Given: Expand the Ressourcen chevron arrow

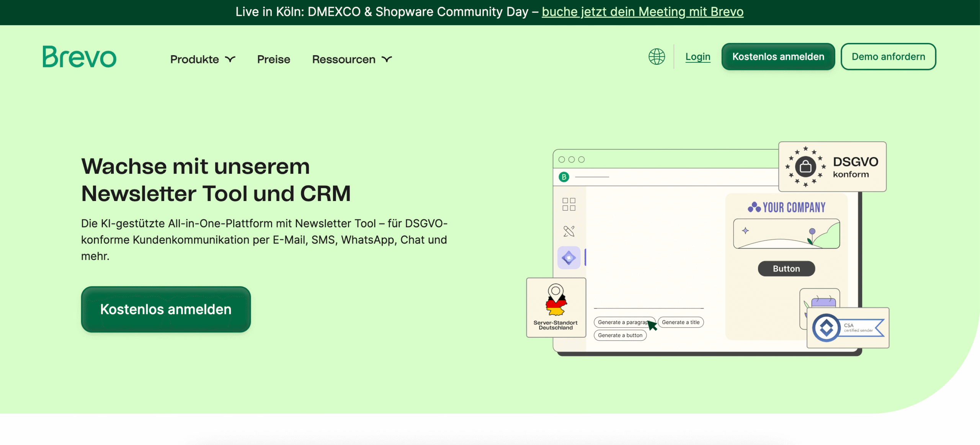Looking at the screenshot, I should pos(387,59).
